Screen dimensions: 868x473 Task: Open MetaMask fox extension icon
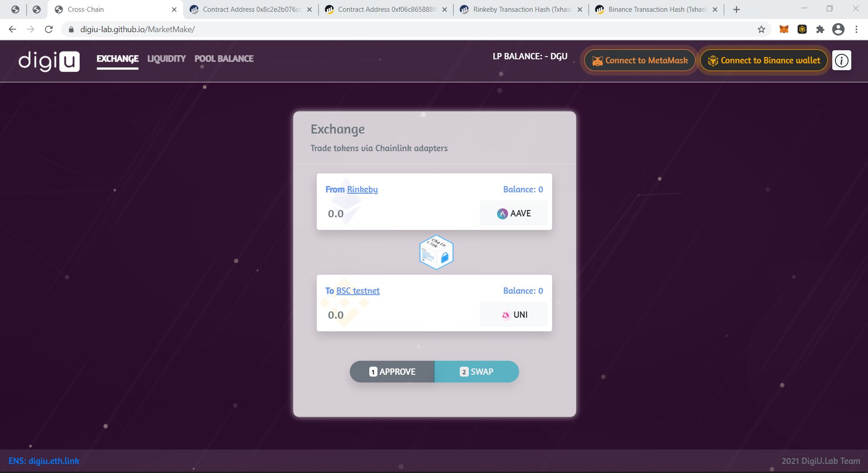(784, 29)
